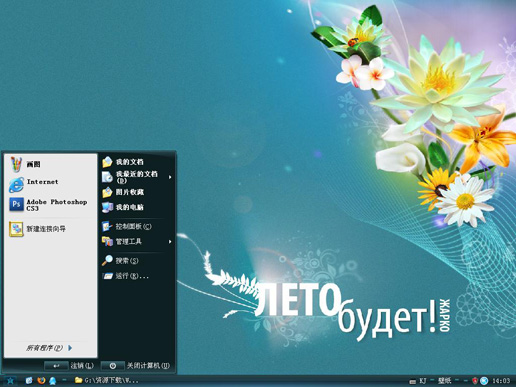Select 我的文档 menu label
This screenshot has height=387, width=516.
[x=130, y=162]
